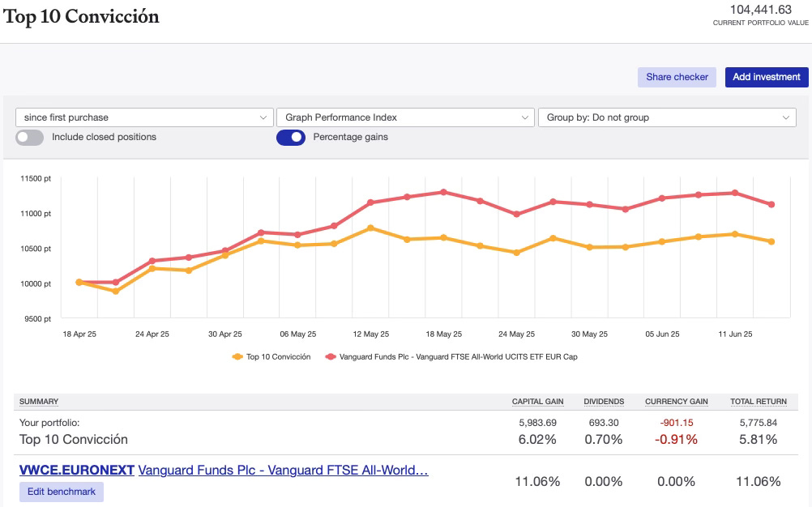Click the TOTAL RETURN column header

coord(759,402)
